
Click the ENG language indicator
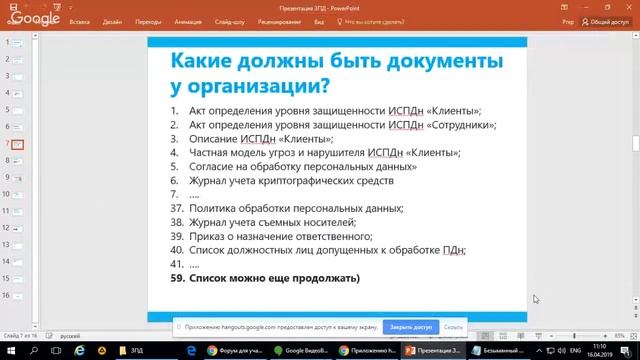tap(576, 351)
